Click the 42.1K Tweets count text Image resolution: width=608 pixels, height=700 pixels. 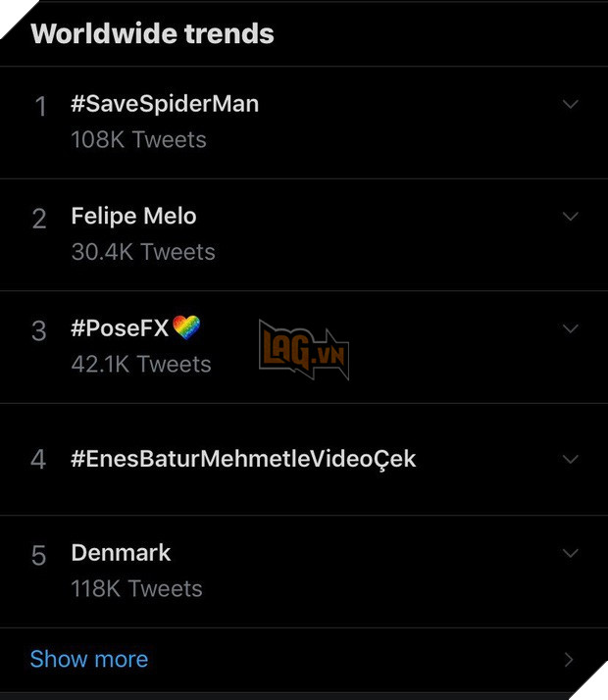tap(141, 365)
